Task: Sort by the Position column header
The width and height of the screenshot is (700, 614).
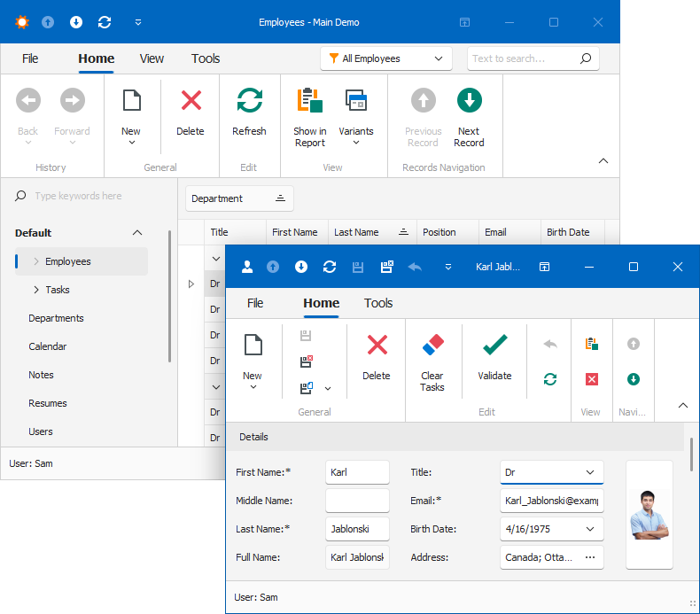Action: click(447, 232)
